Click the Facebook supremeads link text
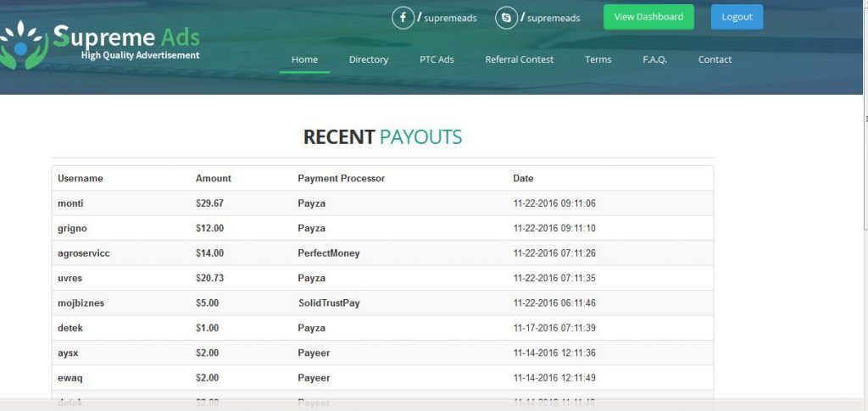Image resolution: width=868 pixels, height=411 pixels. 451,18
